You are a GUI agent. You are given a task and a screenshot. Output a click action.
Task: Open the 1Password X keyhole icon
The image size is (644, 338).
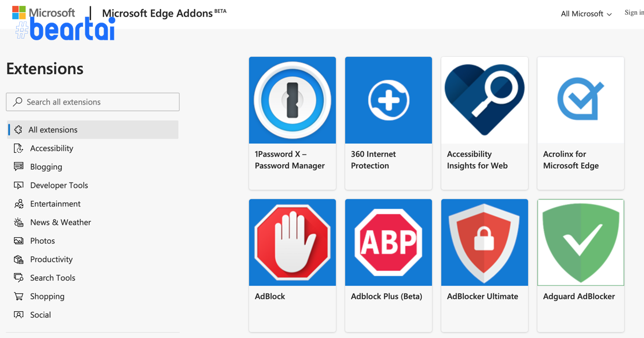292,100
